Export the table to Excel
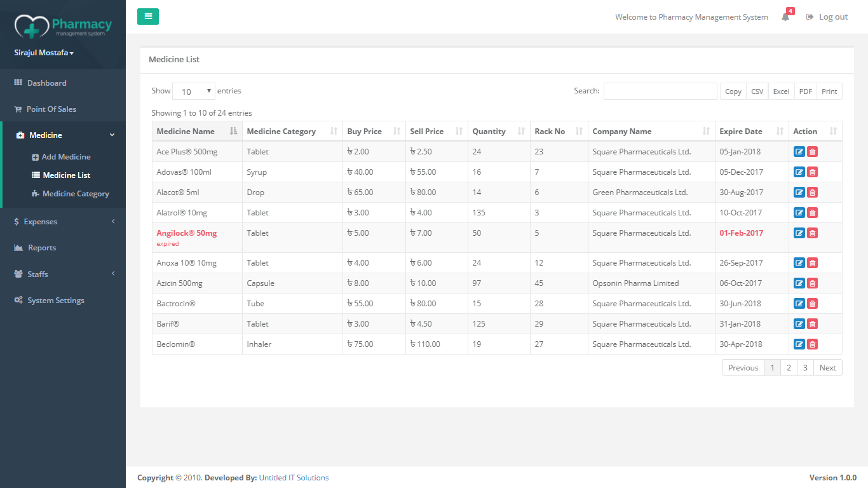Screen dimensions: 868x488 (781, 91)
